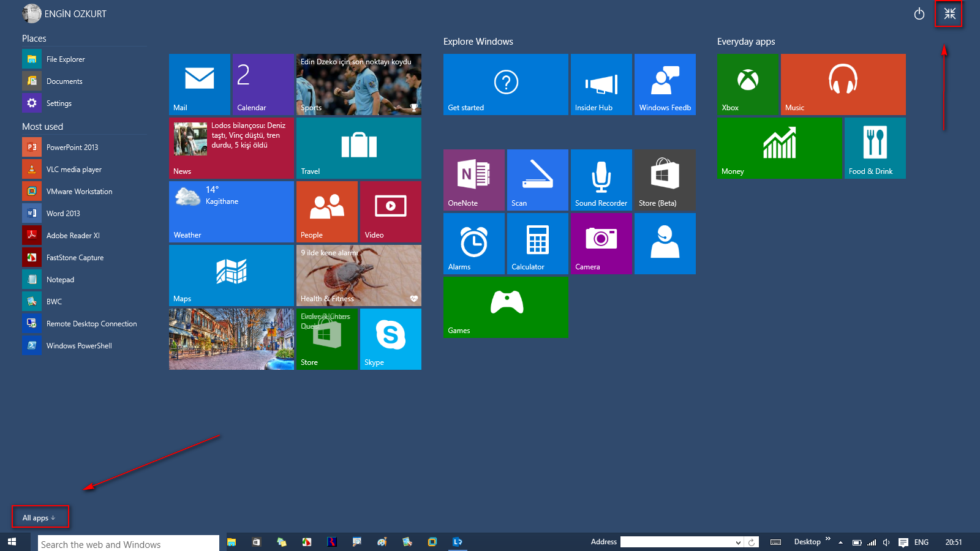Open the Insider Hub tile
The width and height of the screenshot is (980, 551).
(x=601, y=84)
